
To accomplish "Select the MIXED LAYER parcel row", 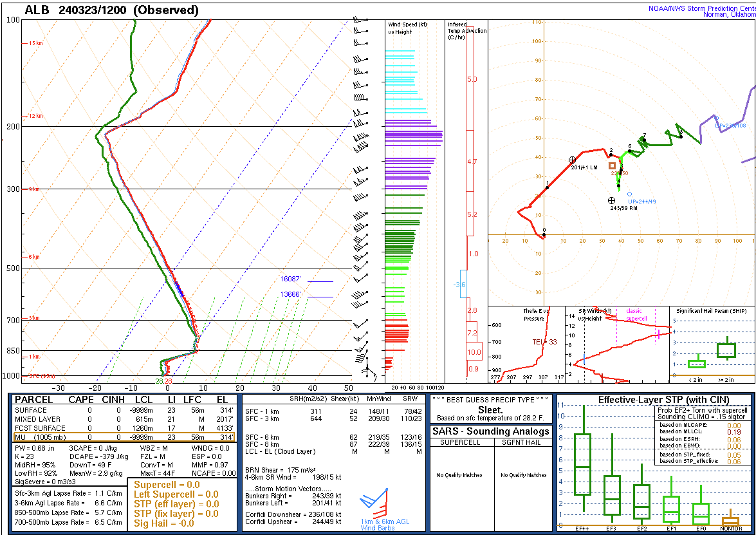I will coord(124,419).
